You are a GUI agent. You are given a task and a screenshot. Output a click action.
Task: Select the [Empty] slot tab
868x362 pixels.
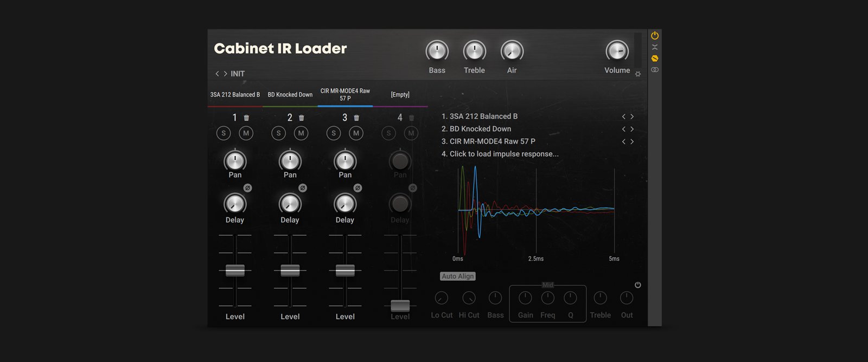pyautogui.click(x=400, y=95)
